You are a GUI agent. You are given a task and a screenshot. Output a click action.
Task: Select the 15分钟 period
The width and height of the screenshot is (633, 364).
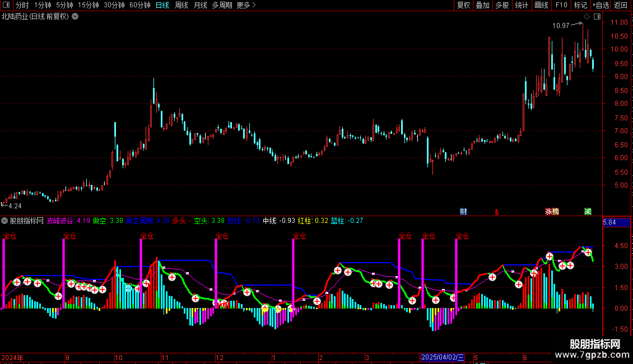click(89, 5)
